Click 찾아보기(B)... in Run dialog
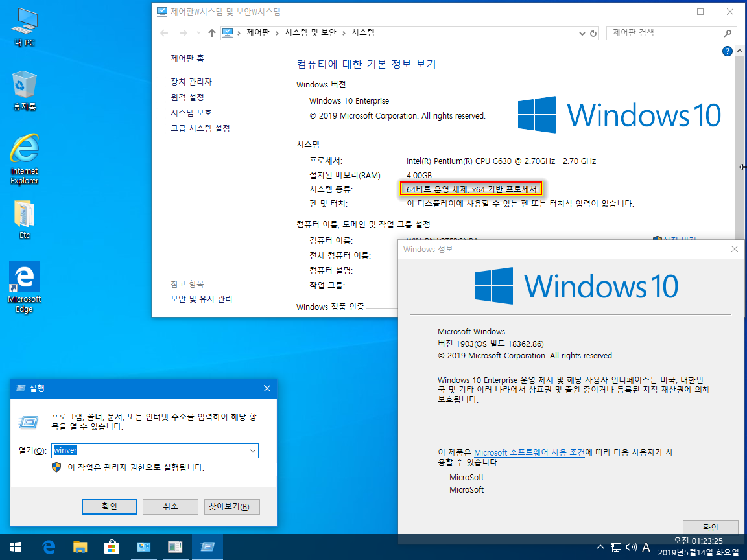The image size is (747, 560). pos(232,507)
